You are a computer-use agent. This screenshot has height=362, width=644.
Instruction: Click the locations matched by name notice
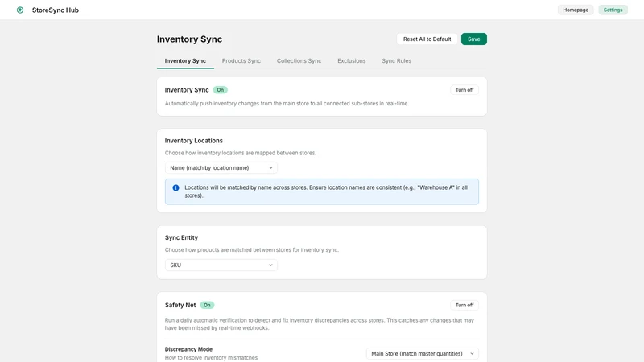[x=321, y=191]
